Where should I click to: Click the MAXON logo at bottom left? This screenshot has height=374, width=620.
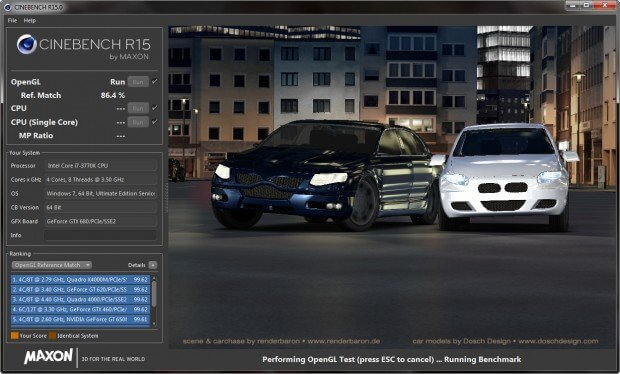click(x=48, y=356)
